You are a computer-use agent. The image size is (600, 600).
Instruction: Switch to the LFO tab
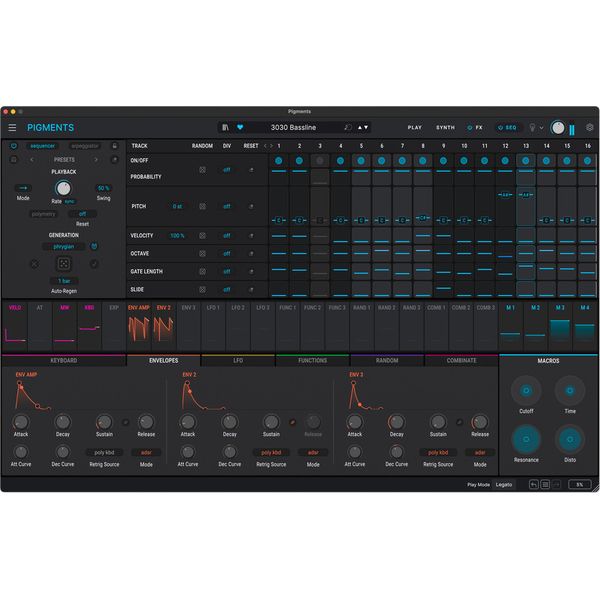click(x=237, y=360)
